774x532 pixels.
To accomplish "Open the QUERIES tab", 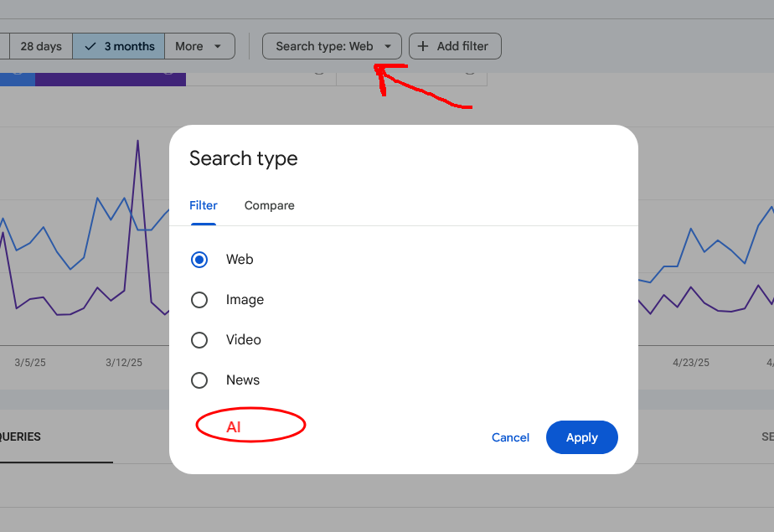I will [x=20, y=436].
